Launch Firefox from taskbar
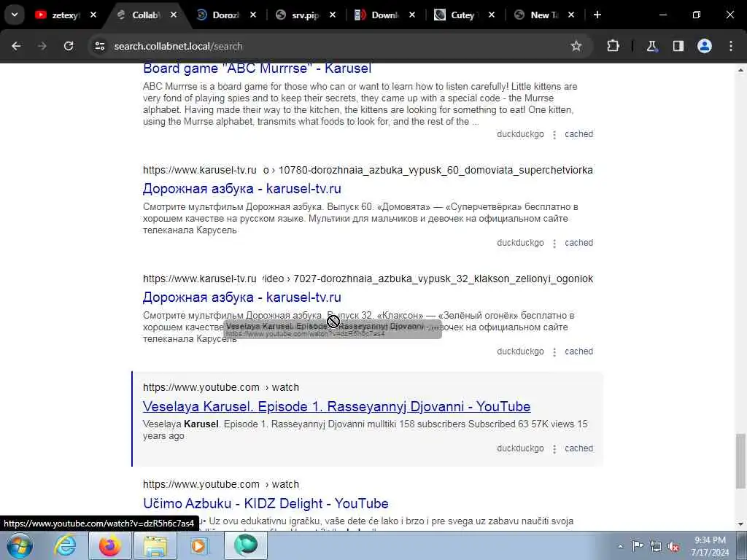747x560 pixels. [x=110, y=545]
